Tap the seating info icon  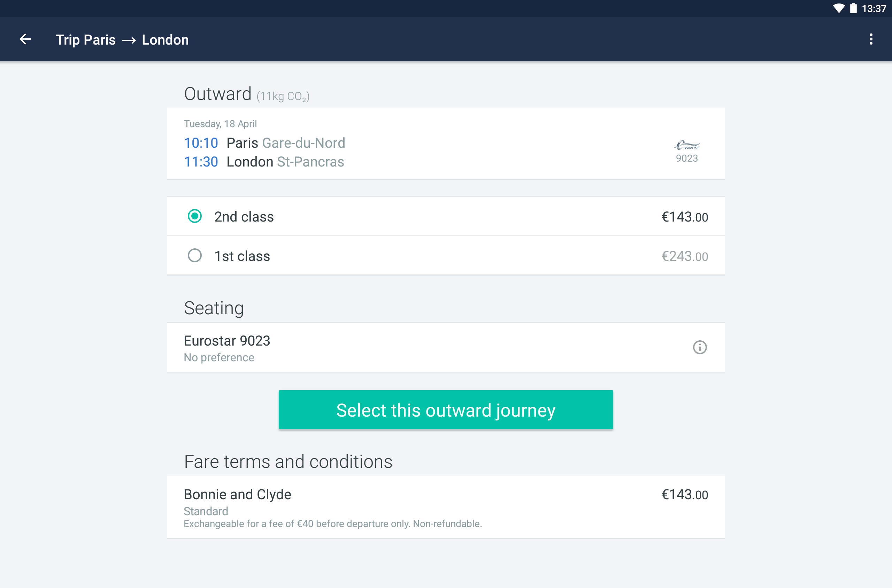coord(700,347)
